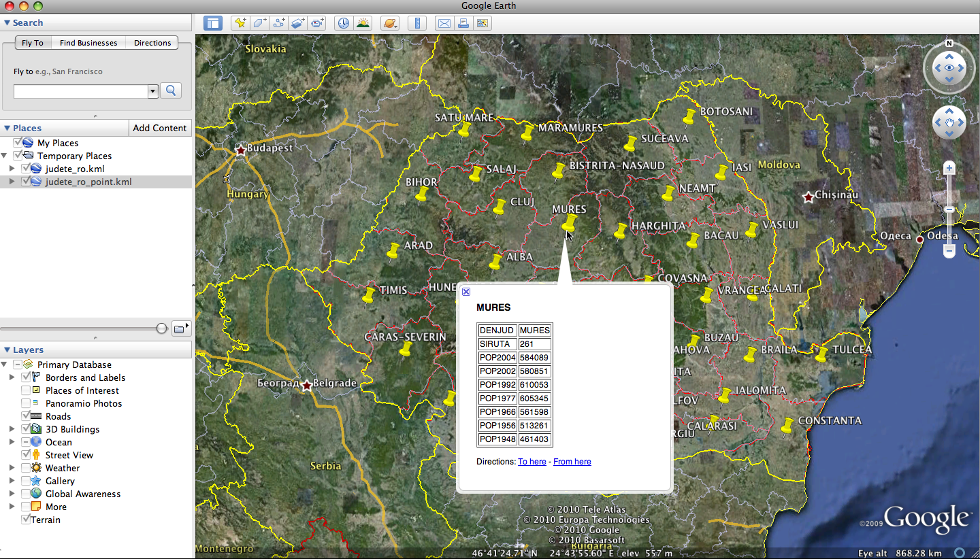Click the Add Content button
This screenshot has height=559, width=980.
click(x=160, y=128)
